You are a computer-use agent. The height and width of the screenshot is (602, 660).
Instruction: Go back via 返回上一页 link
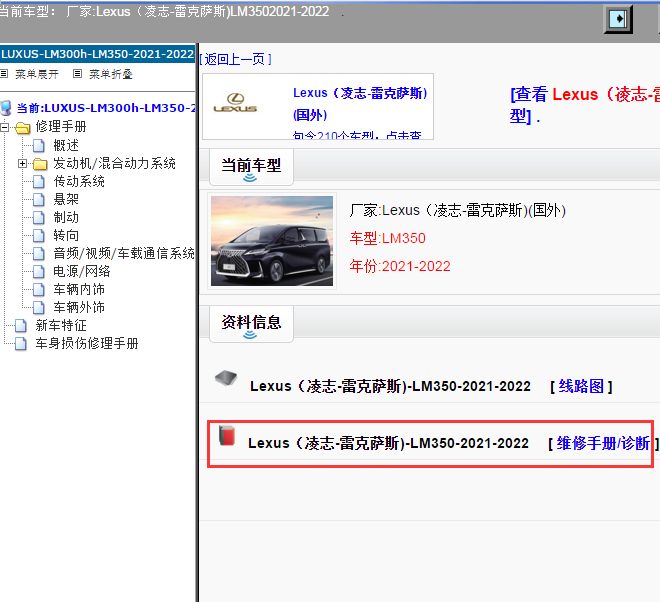click(235, 59)
